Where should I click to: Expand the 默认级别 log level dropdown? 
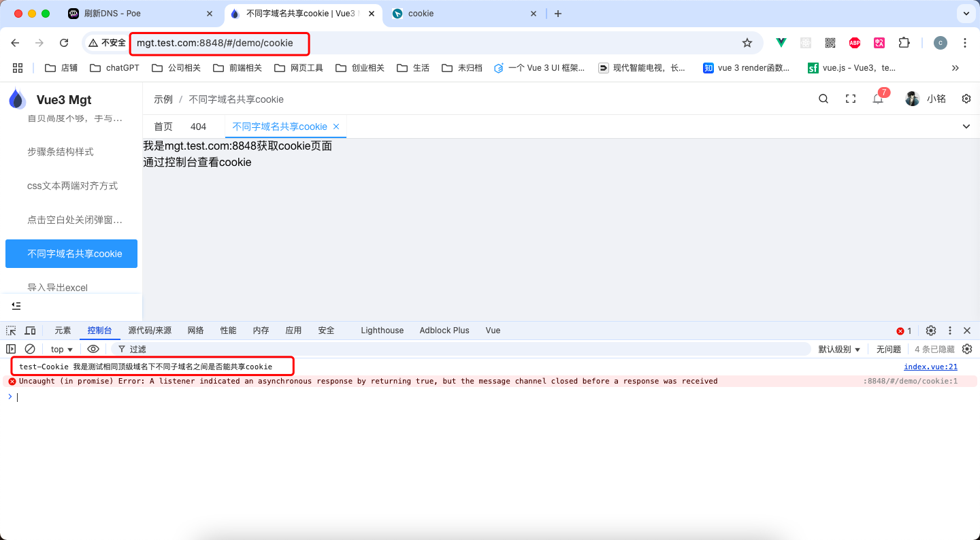pos(839,349)
